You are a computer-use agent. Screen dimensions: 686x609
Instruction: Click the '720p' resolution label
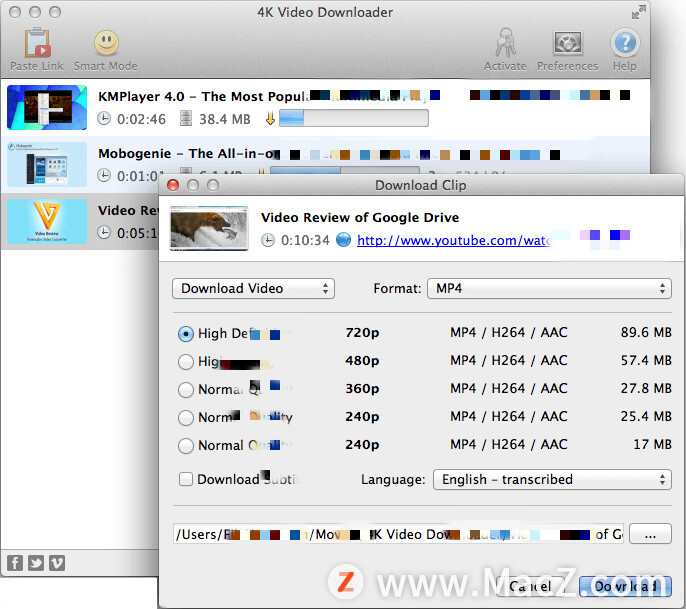(x=362, y=333)
